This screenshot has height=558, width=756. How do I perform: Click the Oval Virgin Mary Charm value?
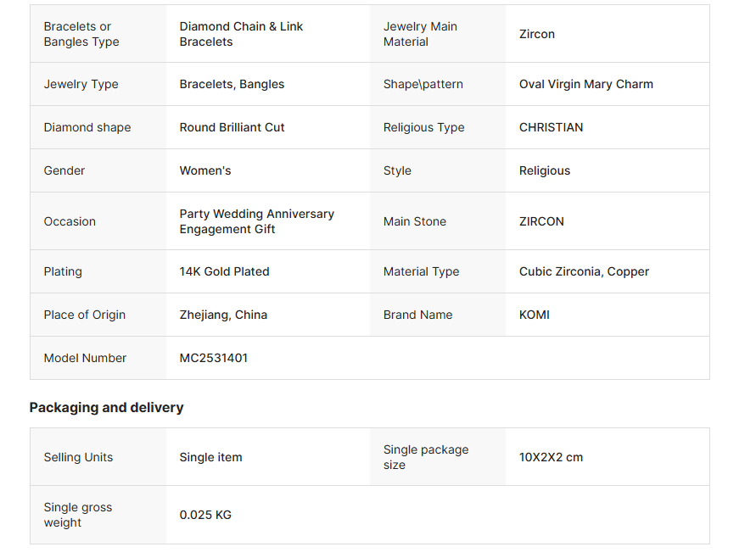click(x=585, y=84)
